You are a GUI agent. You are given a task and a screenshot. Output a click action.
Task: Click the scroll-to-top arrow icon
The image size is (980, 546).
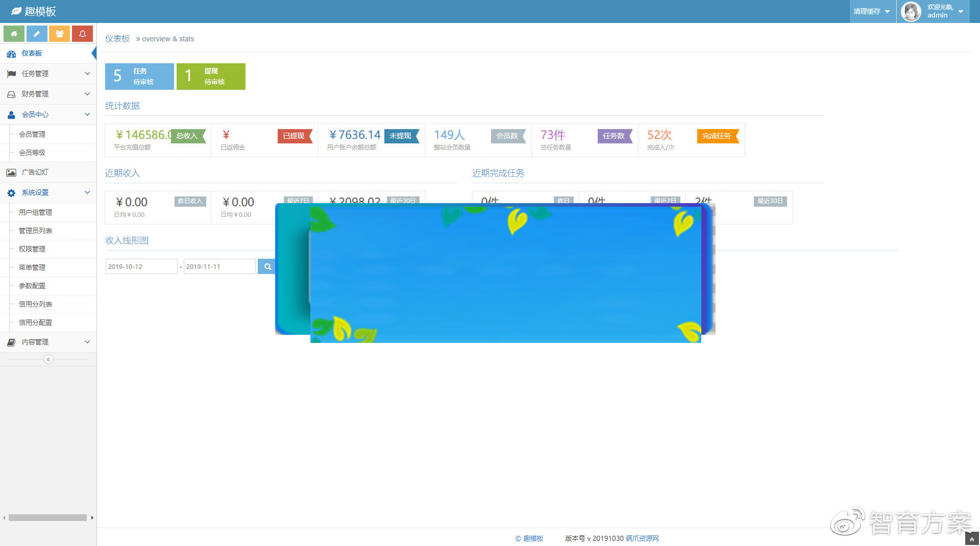(x=971, y=539)
